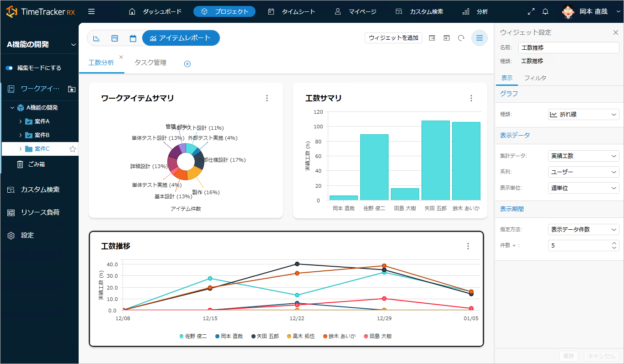The image size is (624, 364).
Task: Add a new dashboard tab with the plus icon
Action: point(187,64)
